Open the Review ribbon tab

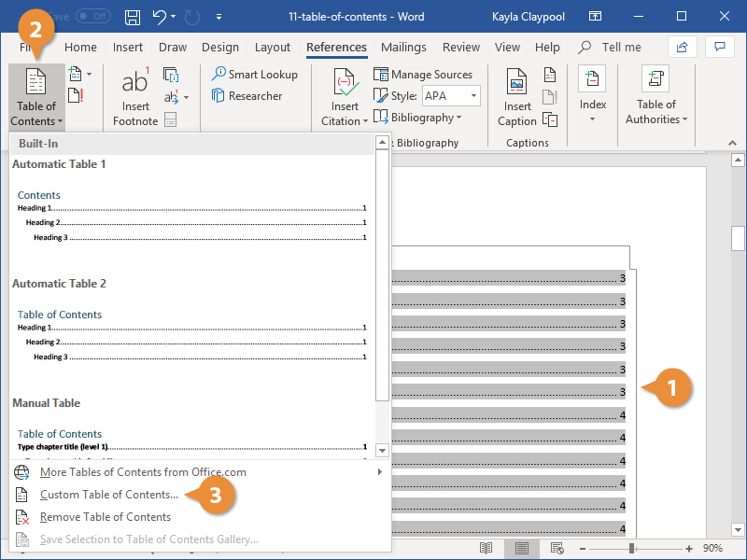(x=460, y=48)
